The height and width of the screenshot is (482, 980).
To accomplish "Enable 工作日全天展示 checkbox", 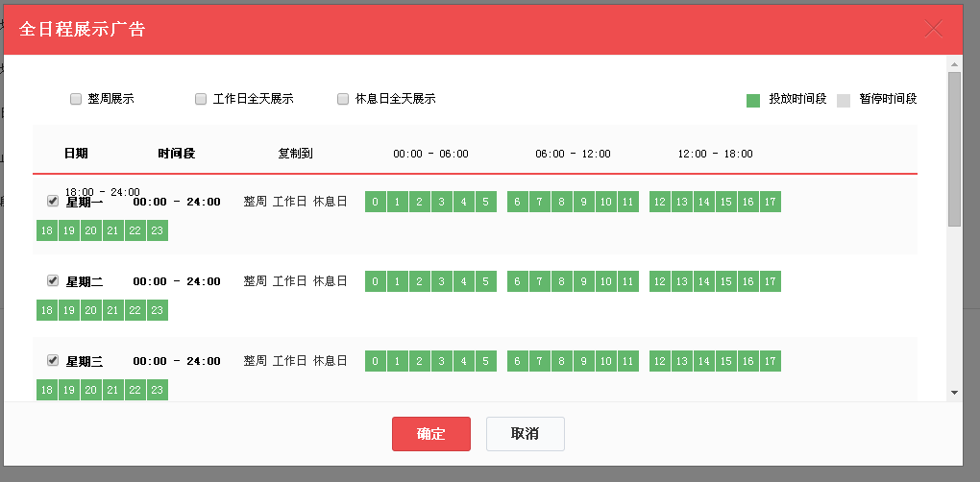I will [201, 99].
